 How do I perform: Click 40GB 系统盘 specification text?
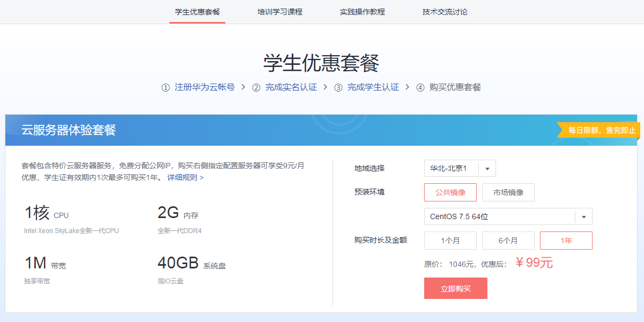[x=192, y=263]
